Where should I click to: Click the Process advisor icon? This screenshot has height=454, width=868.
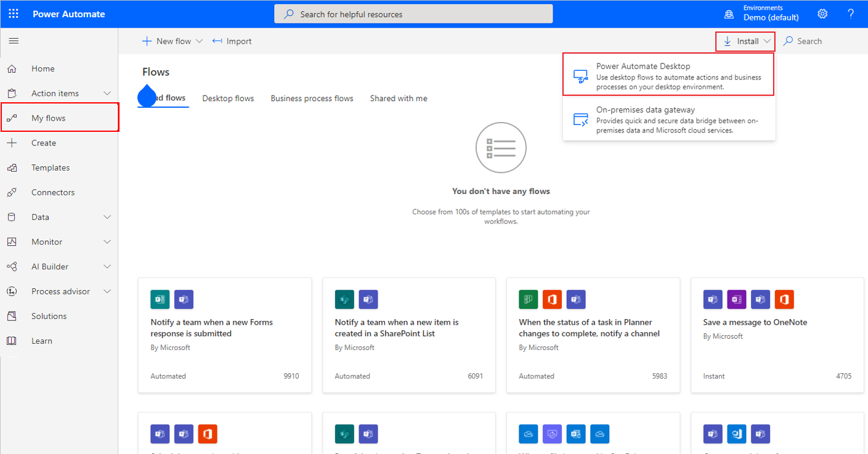(12, 291)
